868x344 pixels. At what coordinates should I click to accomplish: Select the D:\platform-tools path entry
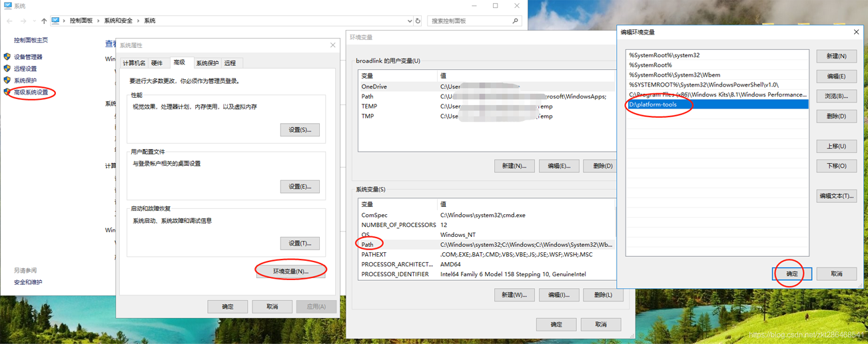tap(653, 104)
